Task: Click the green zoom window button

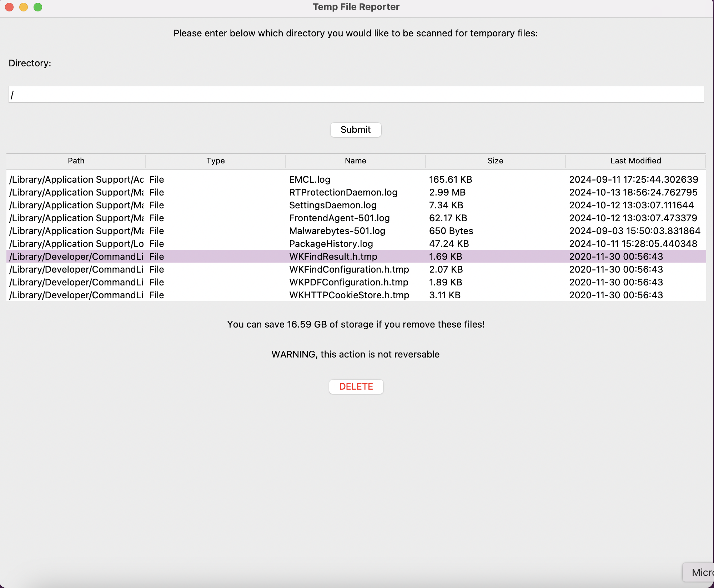Action: [38, 7]
